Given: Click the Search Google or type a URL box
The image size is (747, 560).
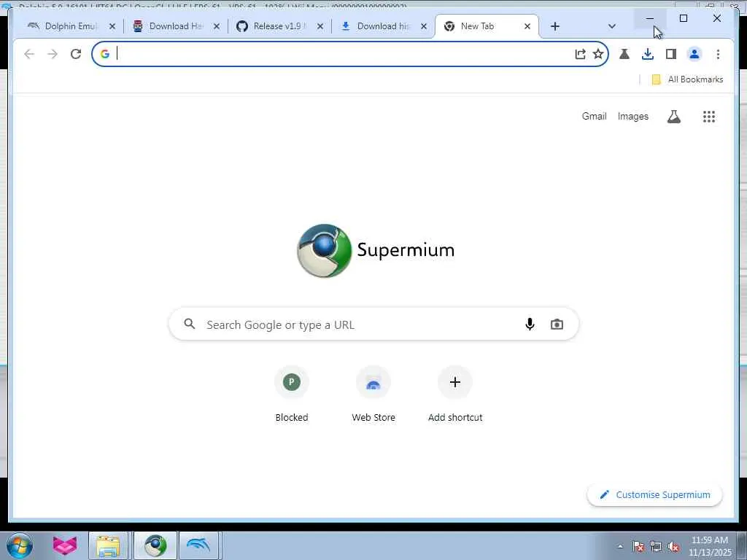Looking at the screenshot, I should coord(373,324).
